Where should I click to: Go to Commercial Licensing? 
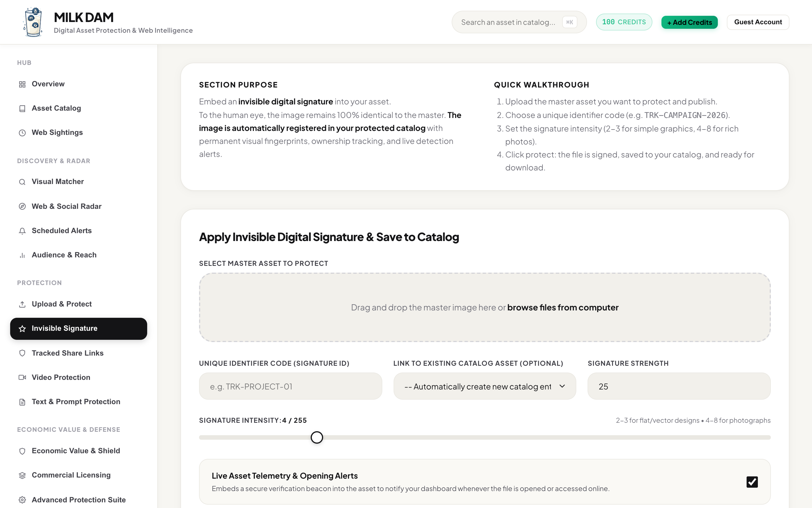(78, 475)
